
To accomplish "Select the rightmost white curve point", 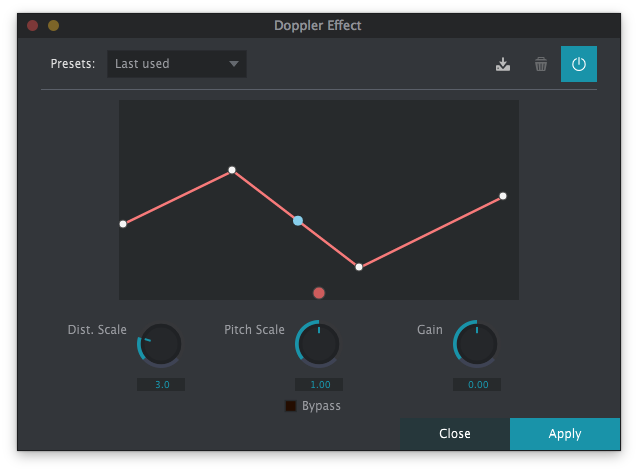I will (503, 196).
